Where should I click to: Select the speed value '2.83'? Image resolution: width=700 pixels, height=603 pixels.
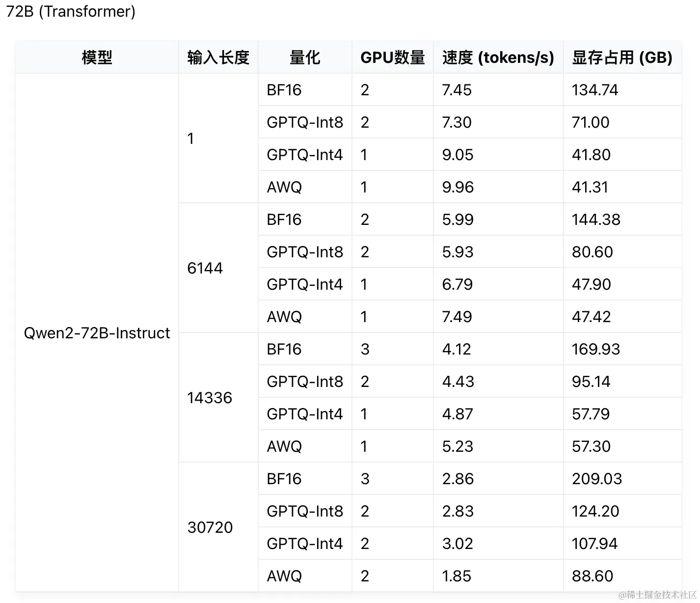click(458, 511)
